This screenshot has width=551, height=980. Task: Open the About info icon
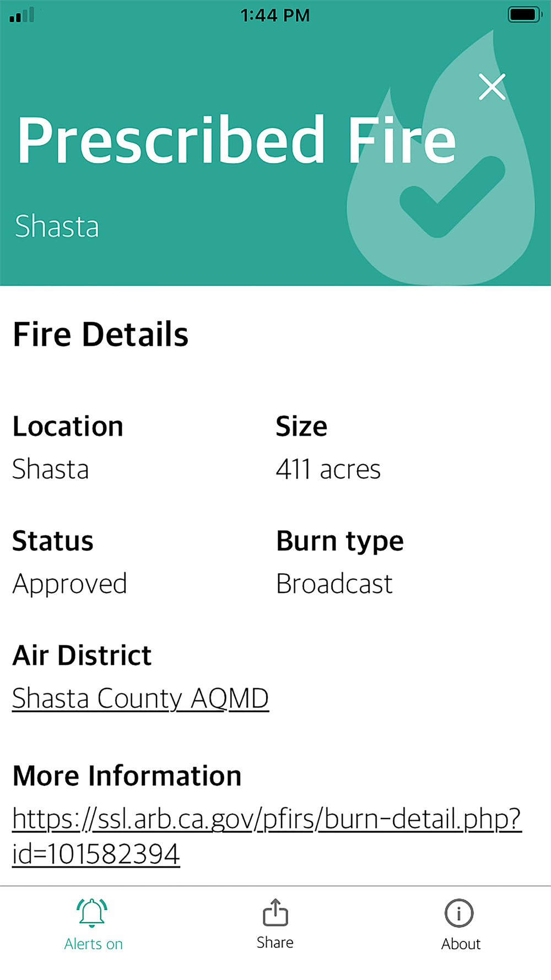(459, 913)
